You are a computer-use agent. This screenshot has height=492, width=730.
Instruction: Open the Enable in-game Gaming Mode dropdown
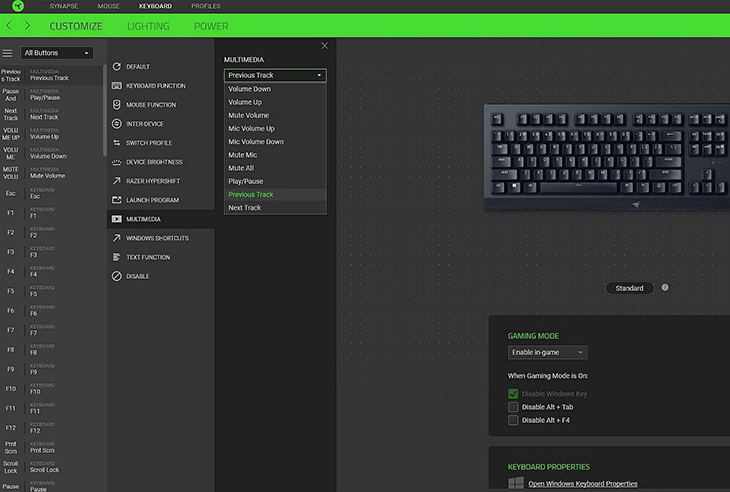[x=548, y=352]
